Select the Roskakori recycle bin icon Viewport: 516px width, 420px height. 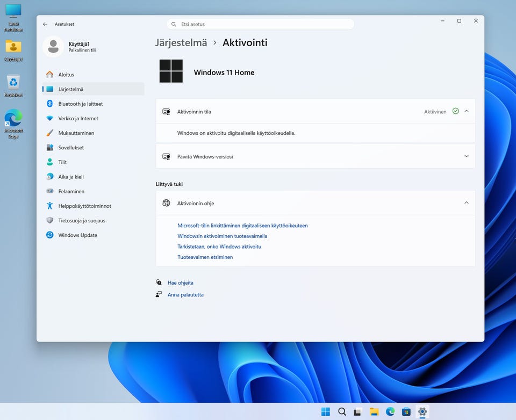pyautogui.click(x=13, y=85)
